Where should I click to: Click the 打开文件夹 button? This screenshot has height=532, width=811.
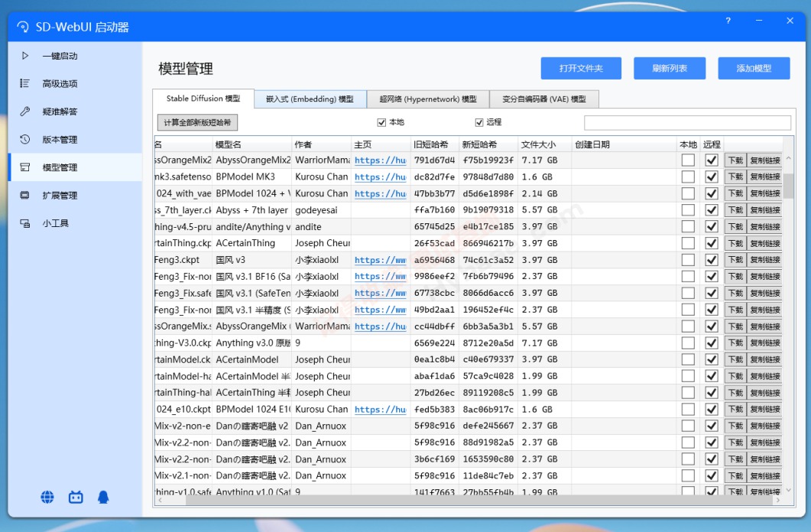point(581,68)
